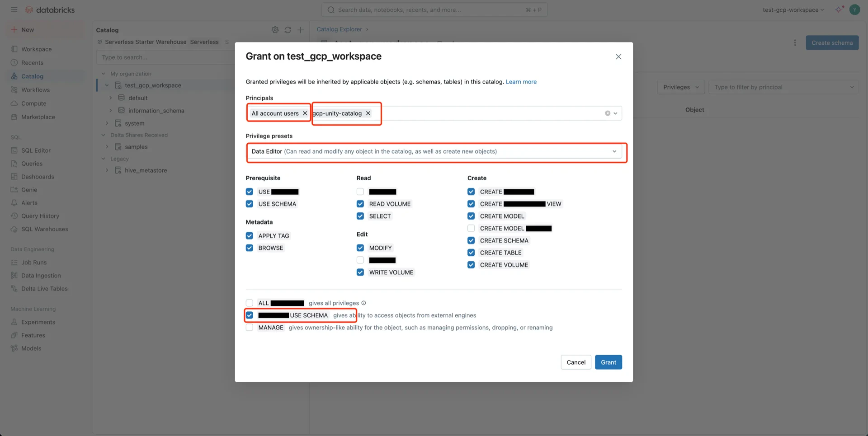
Task: Open the test-gcp-workspace switcher dropdown
Action: pyautogui.click(x=793, y=9)
